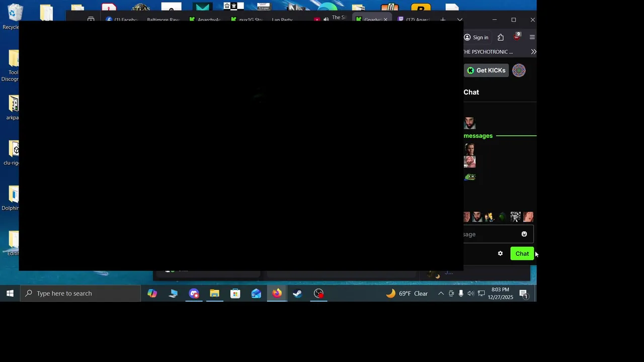Switch to the (1) Facebook tab
644x362 pixels.
122,20
